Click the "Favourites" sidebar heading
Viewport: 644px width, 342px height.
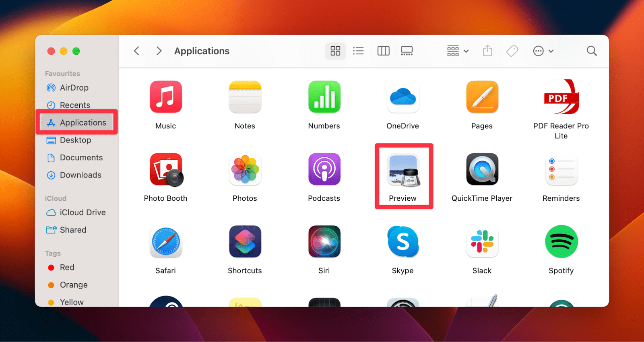[x=62, y=74]
